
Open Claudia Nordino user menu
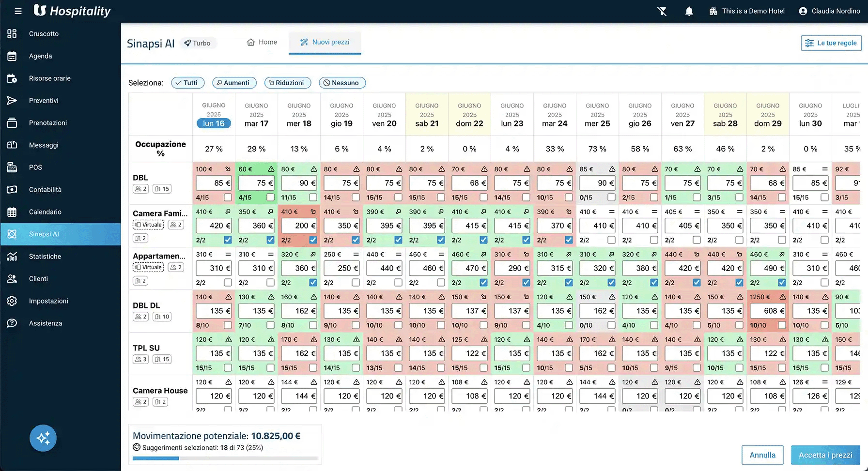(x=829, y=11)
